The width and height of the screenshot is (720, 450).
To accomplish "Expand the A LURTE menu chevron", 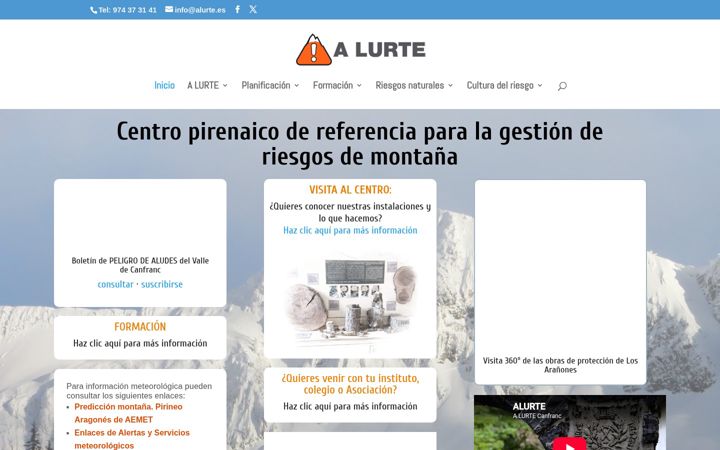I will coord(225,85).
